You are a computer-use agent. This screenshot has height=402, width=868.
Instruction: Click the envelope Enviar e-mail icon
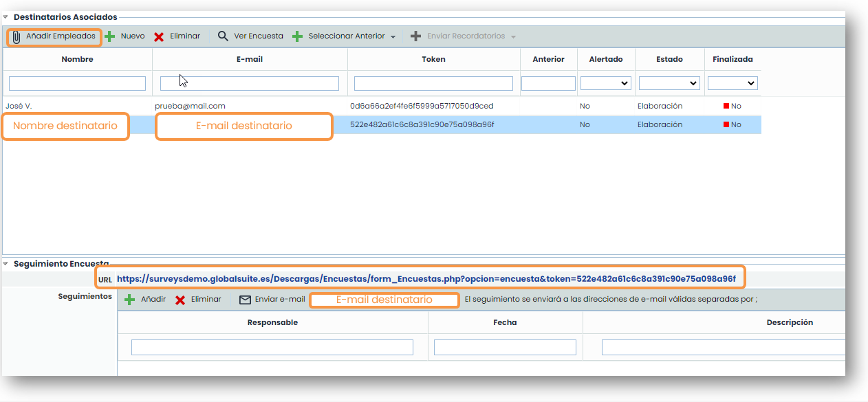pyautogui.click(x=245, y=300)
